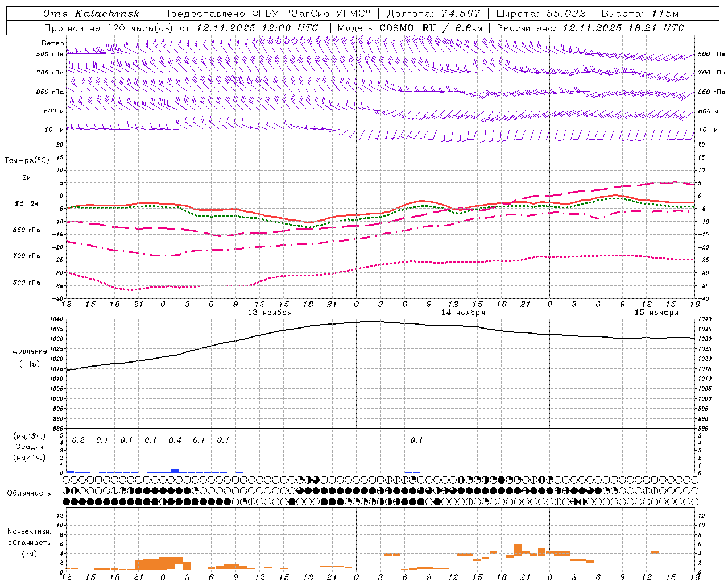Image resolution: width=728 pixels, height=582 pixels.
Task: Click 'Рассчитано: 12.11.2025 18:21 UTC' timestamp
Action: click(x=590, y=28)
